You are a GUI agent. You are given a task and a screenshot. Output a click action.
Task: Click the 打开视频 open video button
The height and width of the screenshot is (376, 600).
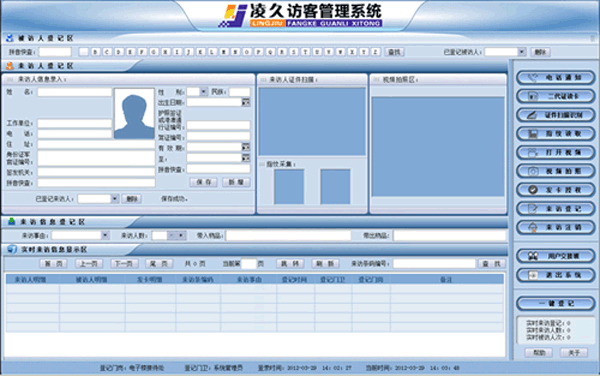[556, 153]
